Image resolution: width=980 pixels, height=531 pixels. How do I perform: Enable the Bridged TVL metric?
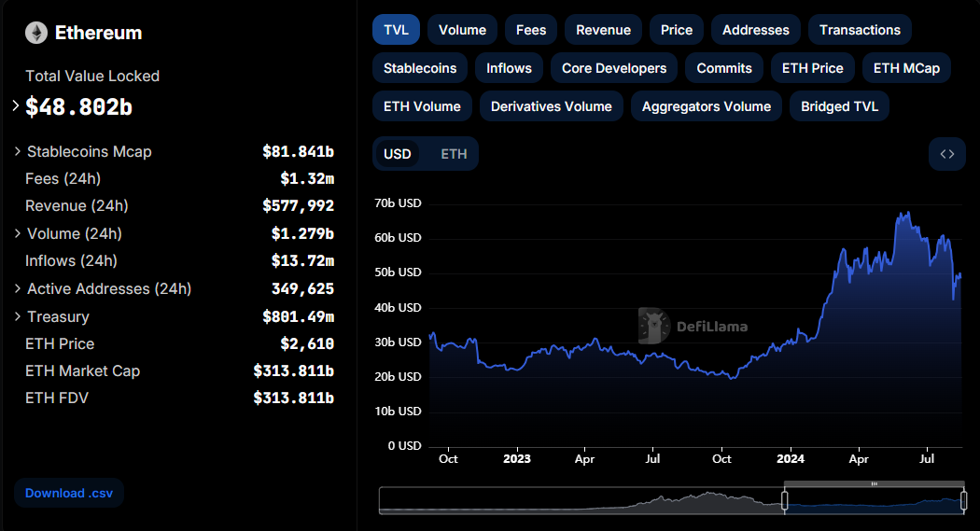840,106
